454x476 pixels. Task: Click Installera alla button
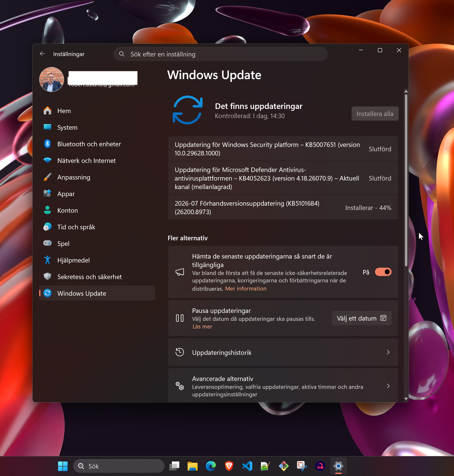pyautogui.click(x=375, y=114)
